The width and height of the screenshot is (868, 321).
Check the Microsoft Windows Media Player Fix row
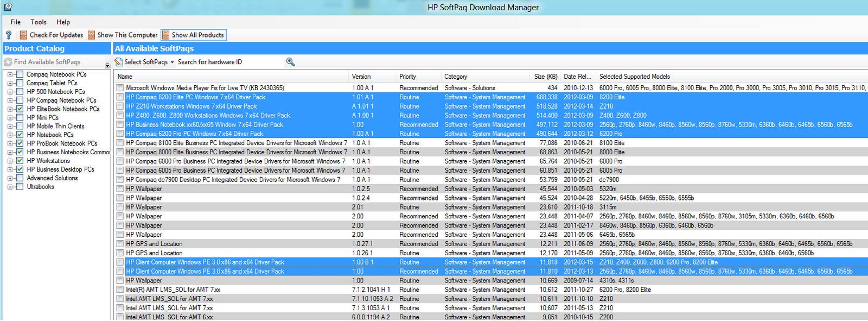[120, 88]
